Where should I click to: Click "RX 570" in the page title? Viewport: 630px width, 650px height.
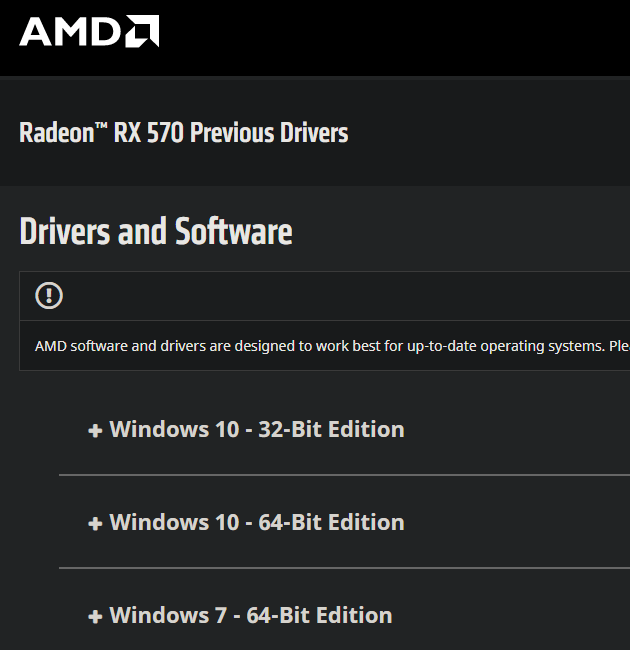[x=149, y=133]
